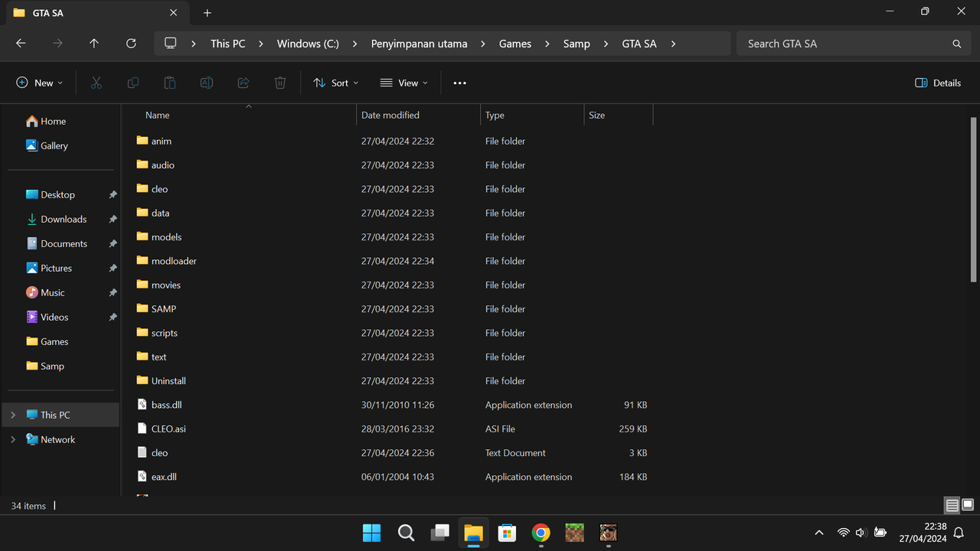This screenshot has width=980, height=551.
Task: Expand This PC in navigation pane
Action: pyautogui.click(x=13, y=415)
